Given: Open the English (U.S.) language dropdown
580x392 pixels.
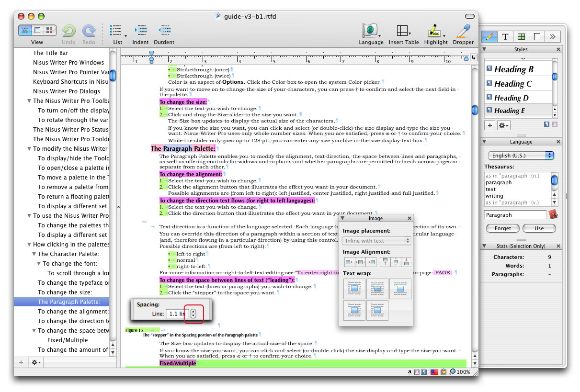Looking at the screenshot, I should point(521,156).
